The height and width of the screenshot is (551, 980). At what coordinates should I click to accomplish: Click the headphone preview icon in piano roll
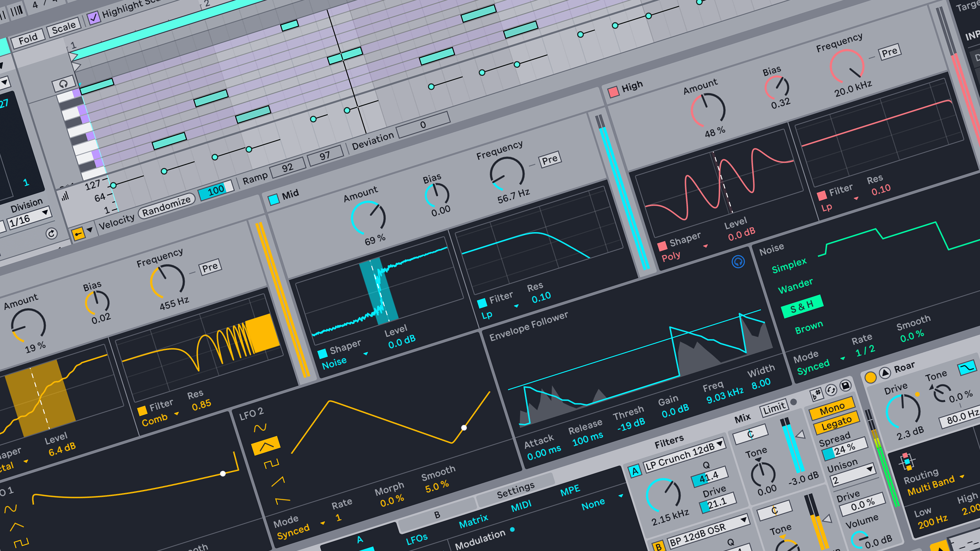click(x=63, y=84)
